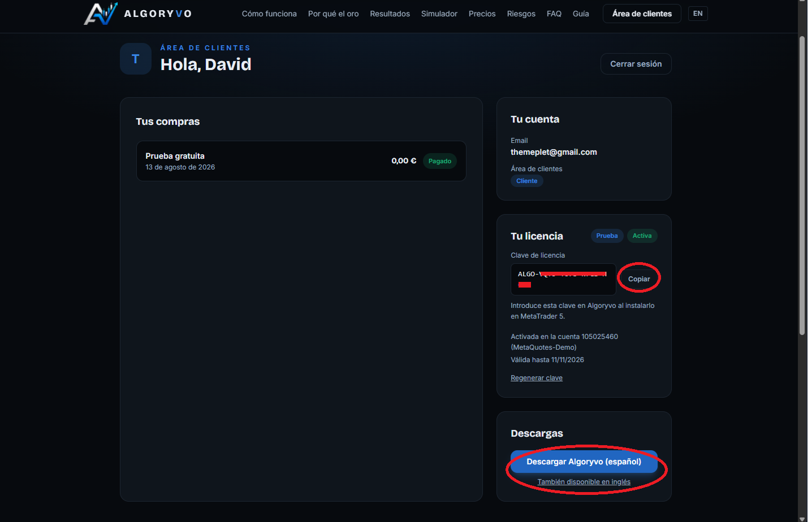The height and width of the screenshot is (522, 812).
Task: Click the Algoryvo logo icon
Action: [100, 14]
